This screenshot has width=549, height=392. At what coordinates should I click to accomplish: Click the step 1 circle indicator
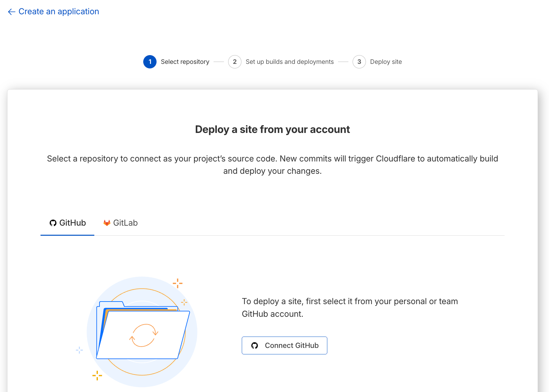pyautogui.click(x=150, y=62)
